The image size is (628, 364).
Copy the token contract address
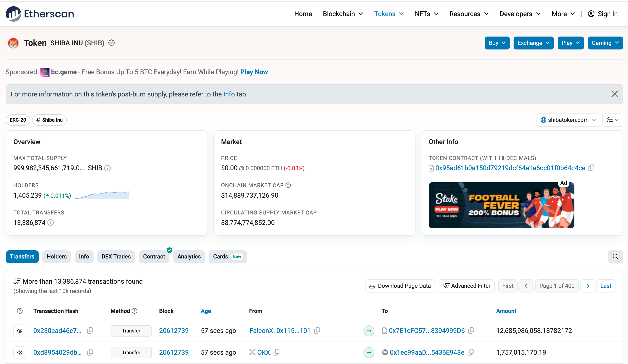(x=591, y=168)
